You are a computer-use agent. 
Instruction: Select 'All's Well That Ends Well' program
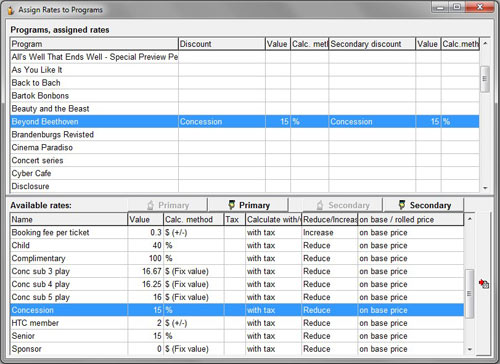pos(245,57)
